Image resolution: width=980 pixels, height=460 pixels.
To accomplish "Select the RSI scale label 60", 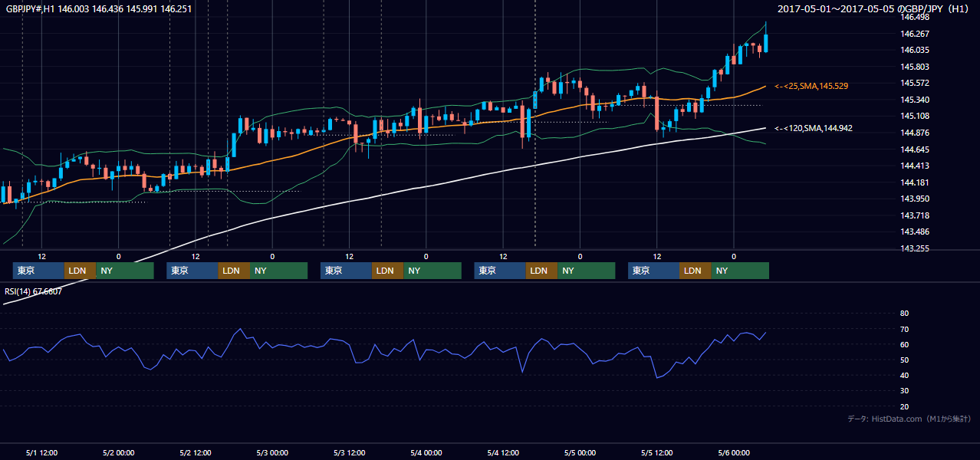I will point(904,344).
